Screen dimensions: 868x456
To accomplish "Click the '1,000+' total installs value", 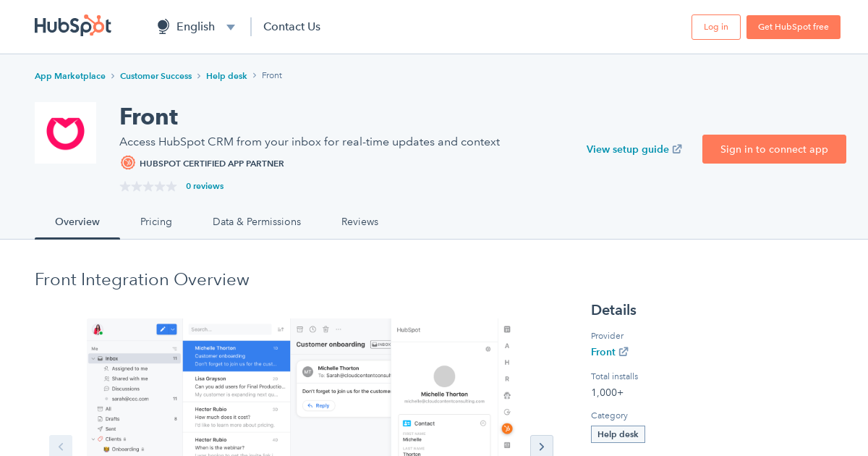I will (607, 392).
